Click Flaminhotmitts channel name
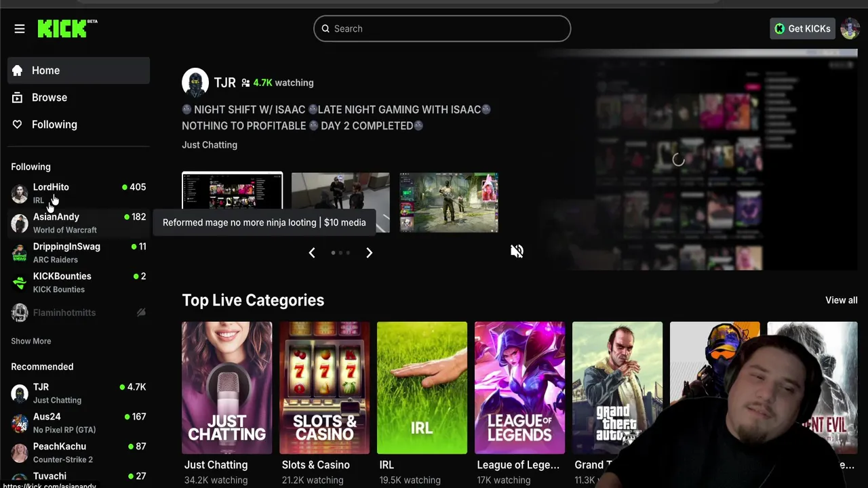The image size is (868, 488). tap(64, 312)
